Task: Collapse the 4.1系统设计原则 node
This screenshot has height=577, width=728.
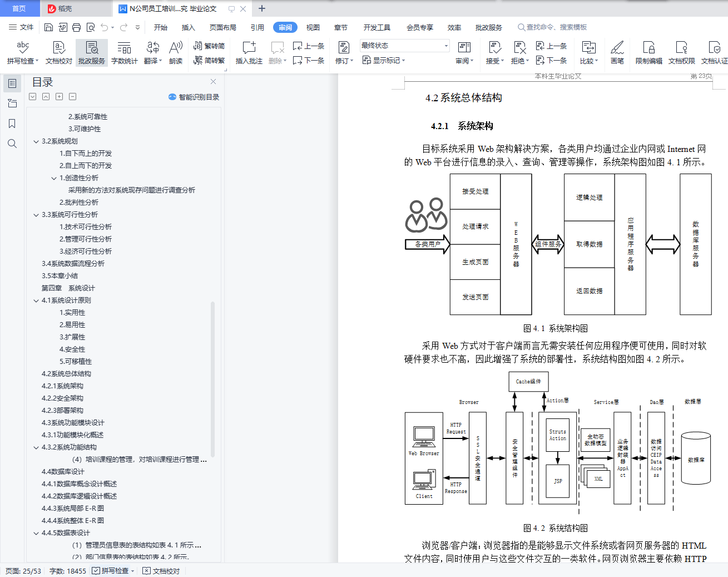Action: click(36, 300)
